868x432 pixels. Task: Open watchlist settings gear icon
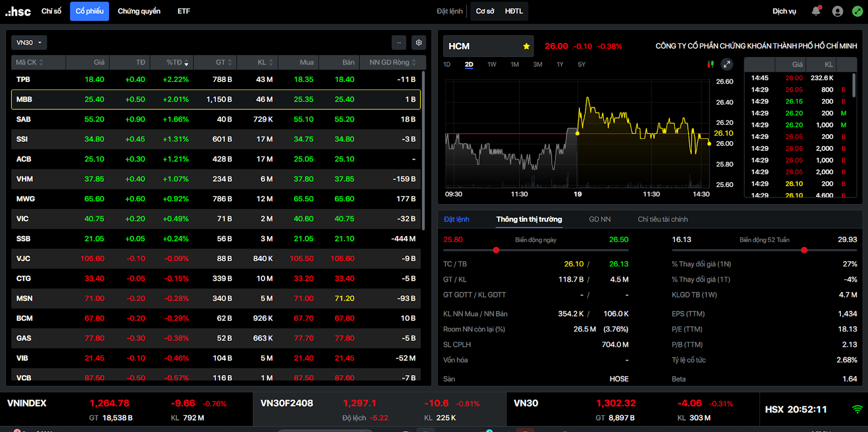click(419, 42)
